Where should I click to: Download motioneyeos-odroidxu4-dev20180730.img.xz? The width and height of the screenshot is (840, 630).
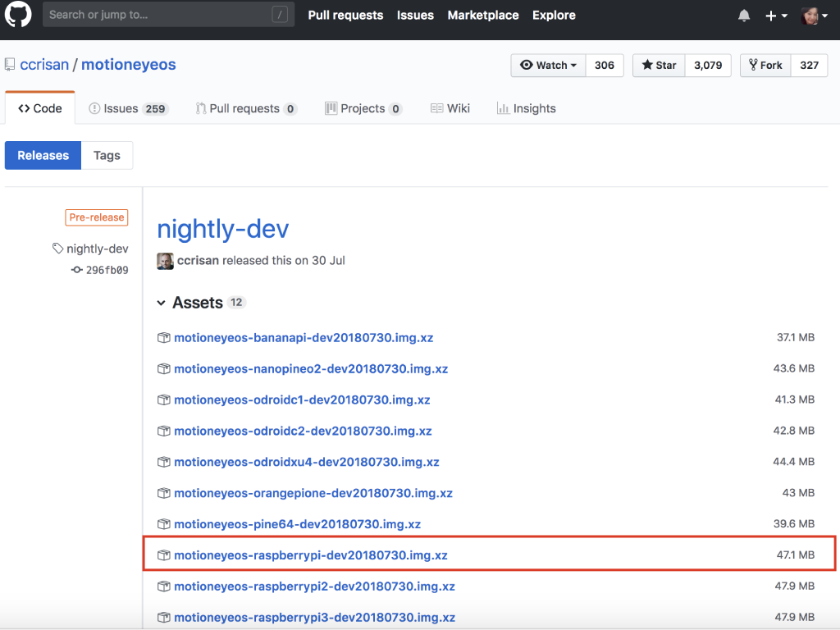[x=307, y=463]
